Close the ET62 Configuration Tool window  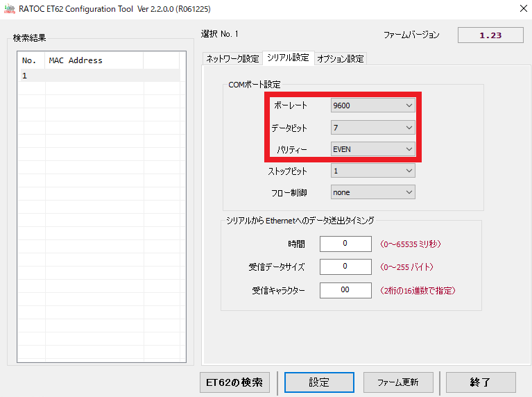pyautogui.click(x=522, y=9)
